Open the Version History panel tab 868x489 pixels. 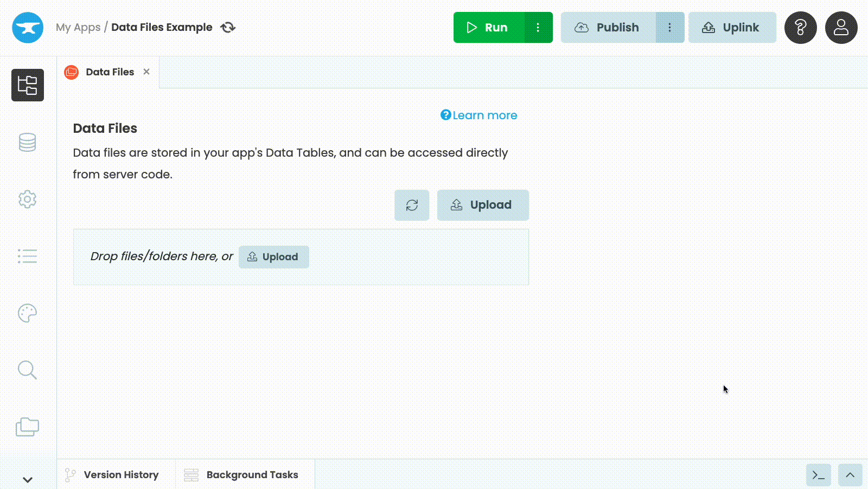coord(112,474)
